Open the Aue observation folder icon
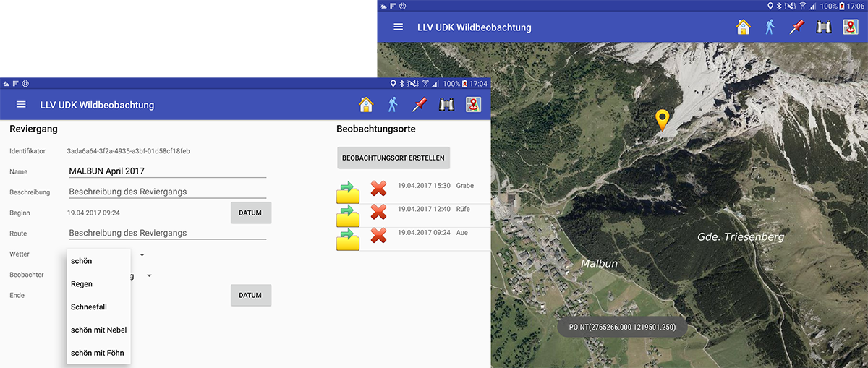This screenshot has width=868, height=368. [348, 239]
